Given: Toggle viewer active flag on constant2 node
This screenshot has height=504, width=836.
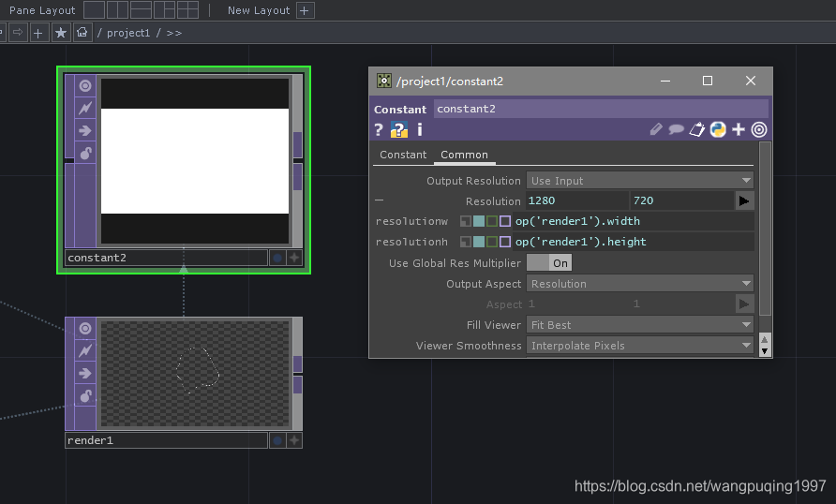Looking at the screenshot, I should point(85,86).
